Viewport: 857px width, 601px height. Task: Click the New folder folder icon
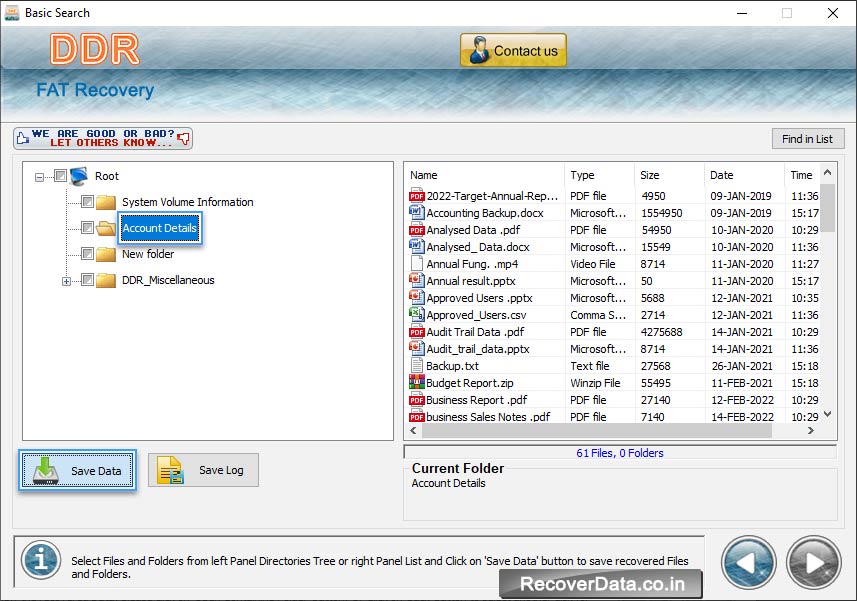(106, 254)
